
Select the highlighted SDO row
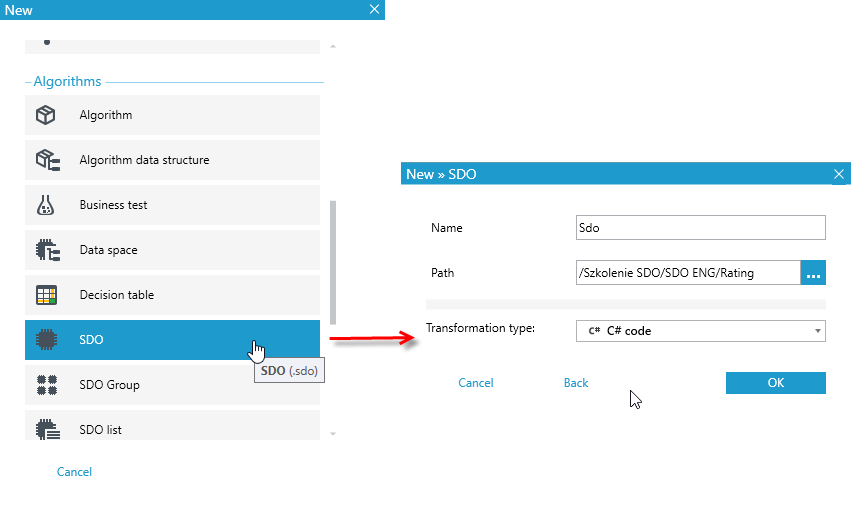(x=172, y=340)
